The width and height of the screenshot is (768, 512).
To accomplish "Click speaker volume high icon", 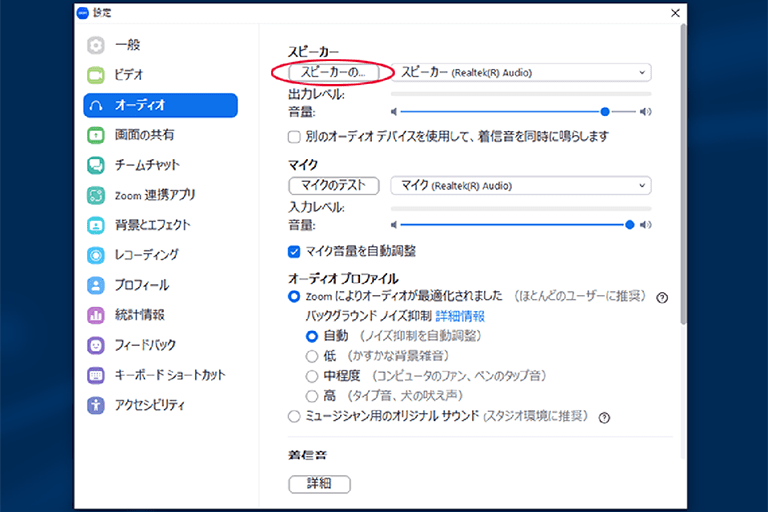I will pos(646,112).
